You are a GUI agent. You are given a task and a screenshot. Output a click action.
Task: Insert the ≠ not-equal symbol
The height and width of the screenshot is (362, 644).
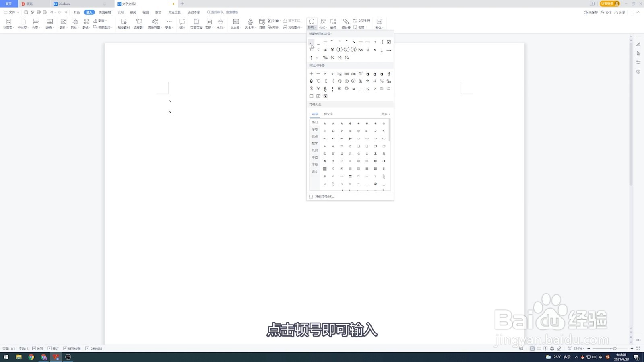[325, 50]
